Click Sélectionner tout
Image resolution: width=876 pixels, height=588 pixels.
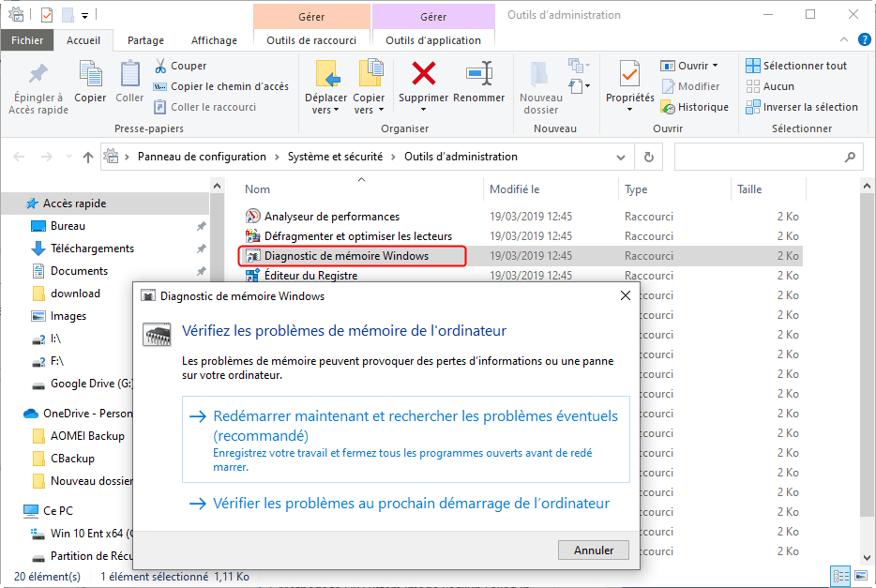[796, 66]
